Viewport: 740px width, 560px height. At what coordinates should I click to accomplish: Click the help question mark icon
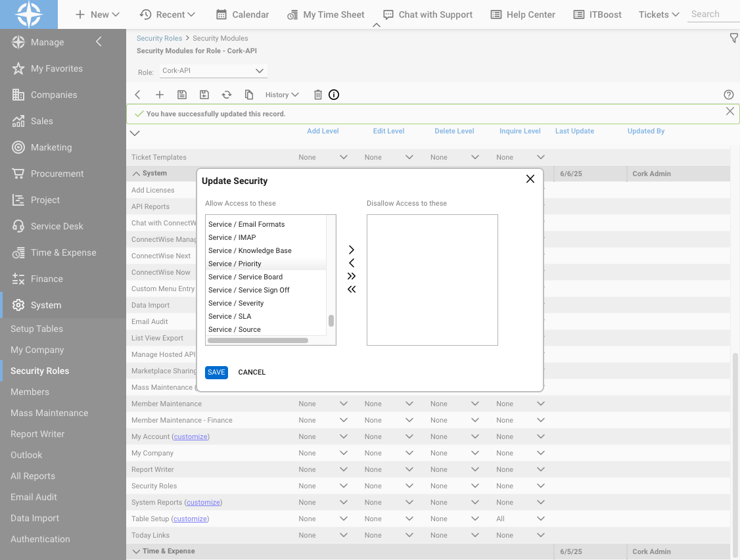(x=729, y=95)
